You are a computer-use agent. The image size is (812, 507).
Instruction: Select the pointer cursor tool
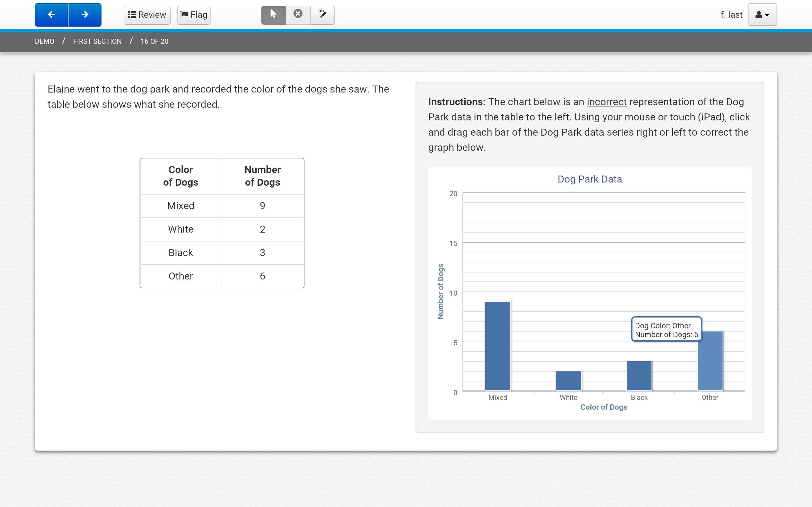pos(273,15)
